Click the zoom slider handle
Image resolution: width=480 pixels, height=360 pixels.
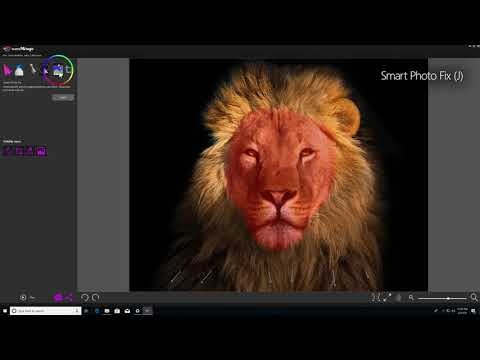(x=448, y=298)
